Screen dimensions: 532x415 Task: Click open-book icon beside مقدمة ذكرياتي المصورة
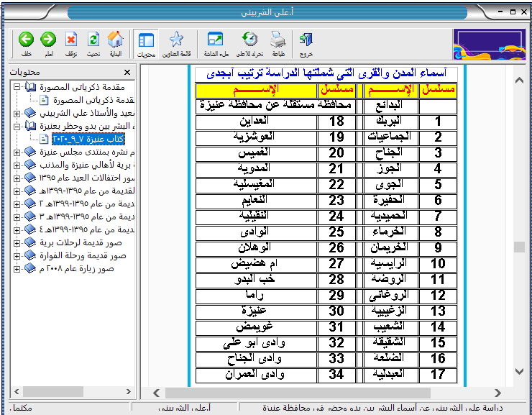coord(31,87)
